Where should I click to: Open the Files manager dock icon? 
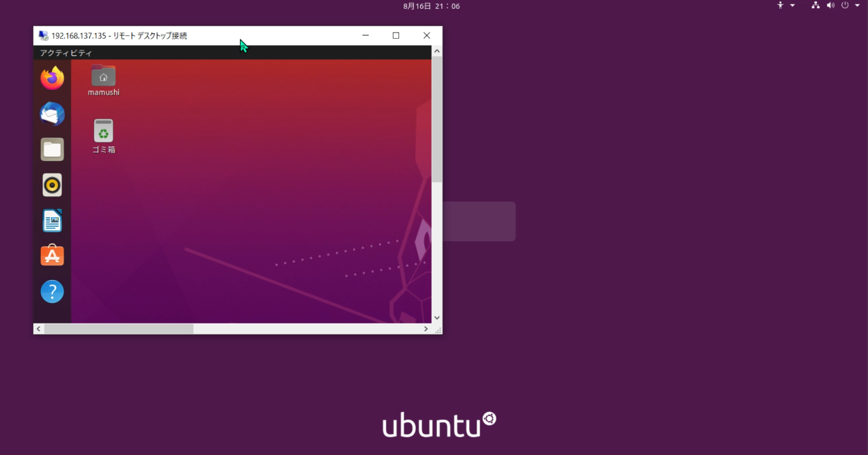click(x=53, y=149)
